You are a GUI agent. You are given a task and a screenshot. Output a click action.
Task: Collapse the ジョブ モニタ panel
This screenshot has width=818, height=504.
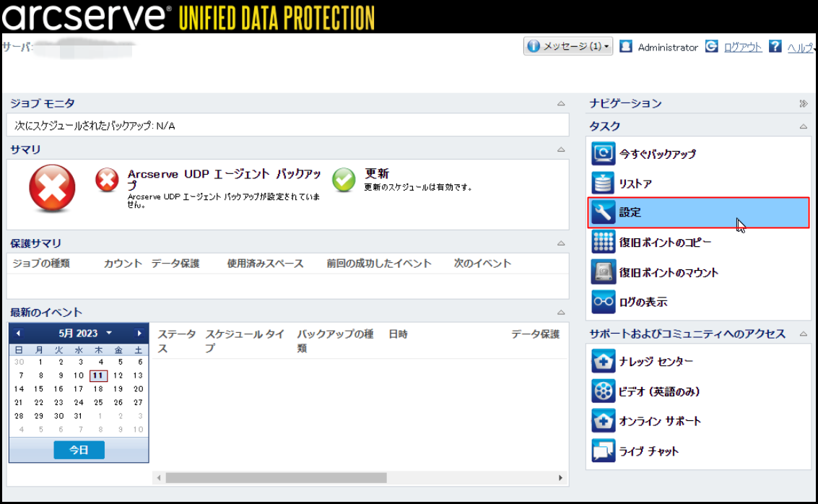561,103
